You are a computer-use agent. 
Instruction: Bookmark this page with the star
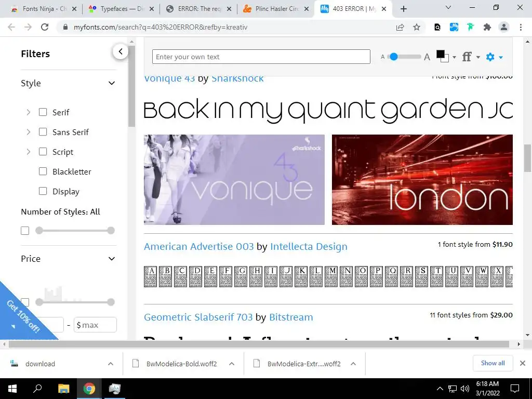[417, 28]
